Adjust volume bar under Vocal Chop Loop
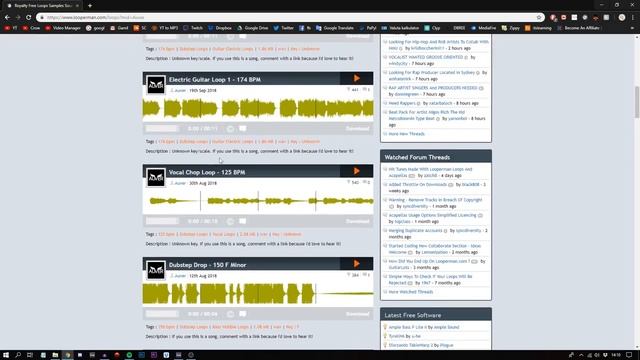 162,221
